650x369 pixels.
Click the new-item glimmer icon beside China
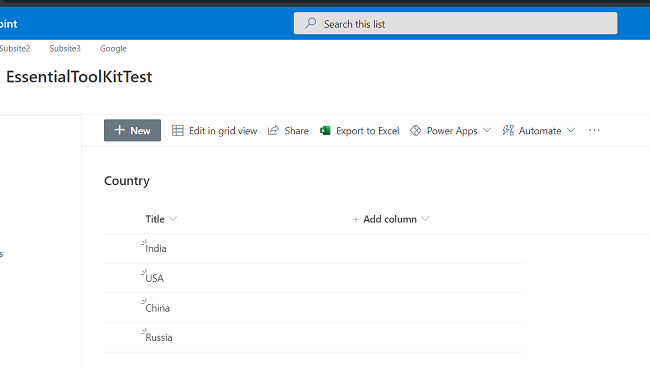pos(143,302)
